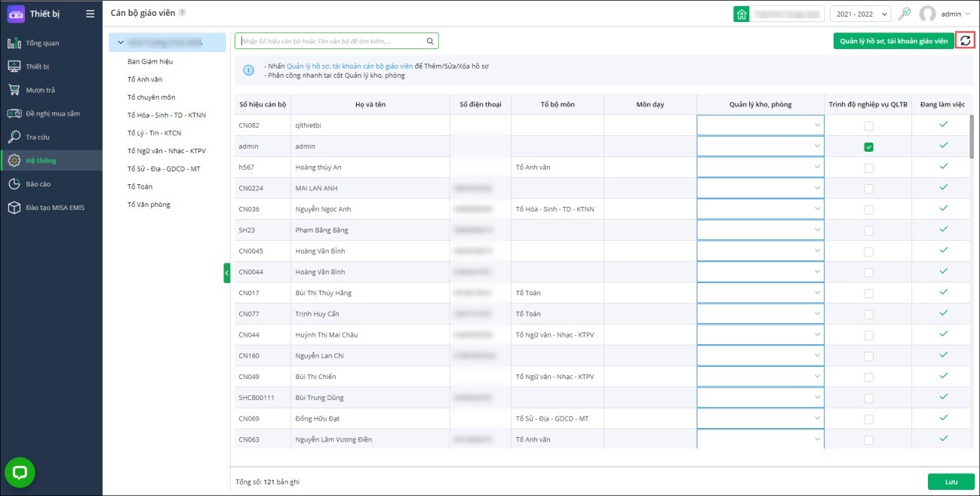Click the help question mark icon
The height and width of the screenshot is (496, 980).
point(183,14)
